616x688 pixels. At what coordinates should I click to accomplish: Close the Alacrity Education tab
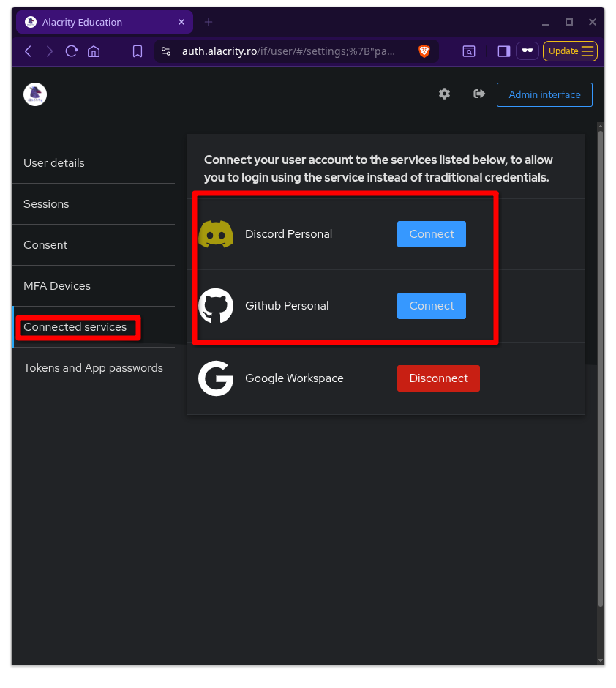pos(181,22)
